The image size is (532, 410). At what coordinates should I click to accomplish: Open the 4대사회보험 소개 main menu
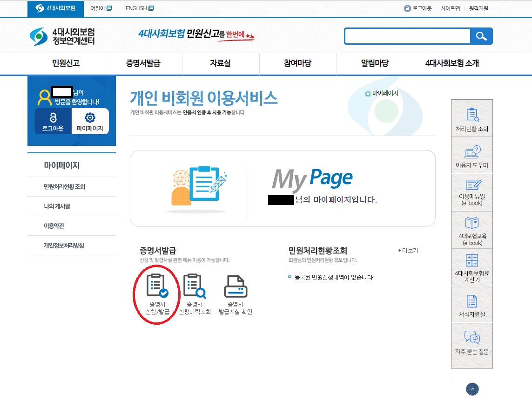452,63
